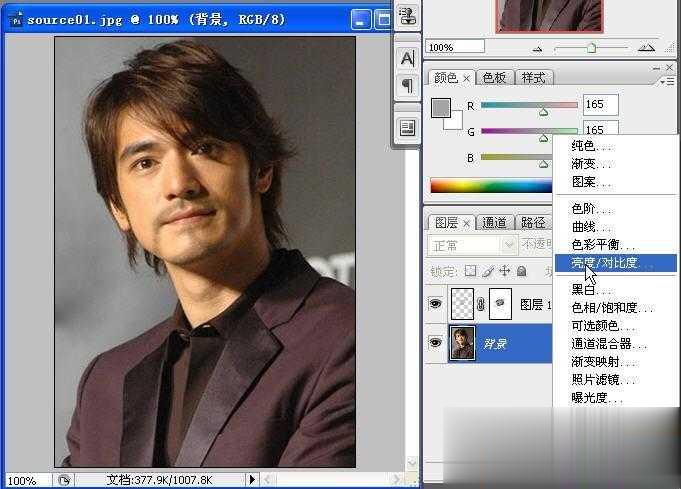681x489 pixels.
Task: Close the 图层 tab with its x
Action: coord(466,223)
